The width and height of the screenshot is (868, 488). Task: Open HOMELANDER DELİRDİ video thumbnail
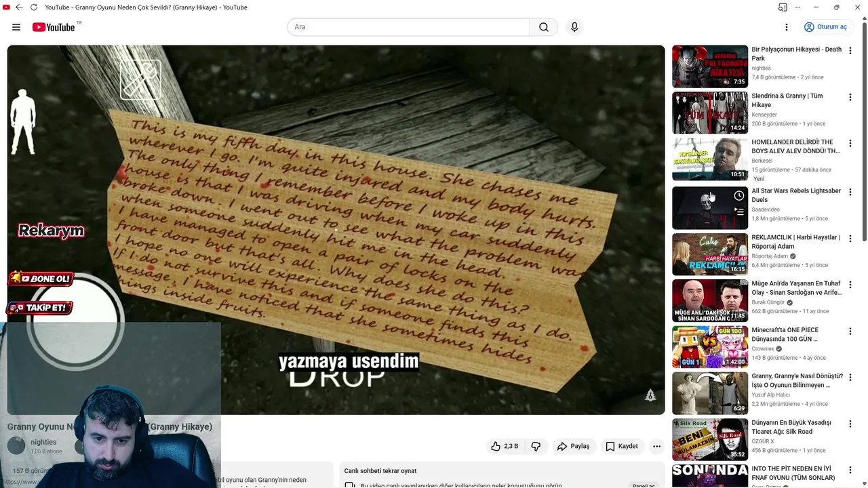(x=710, y=159)
